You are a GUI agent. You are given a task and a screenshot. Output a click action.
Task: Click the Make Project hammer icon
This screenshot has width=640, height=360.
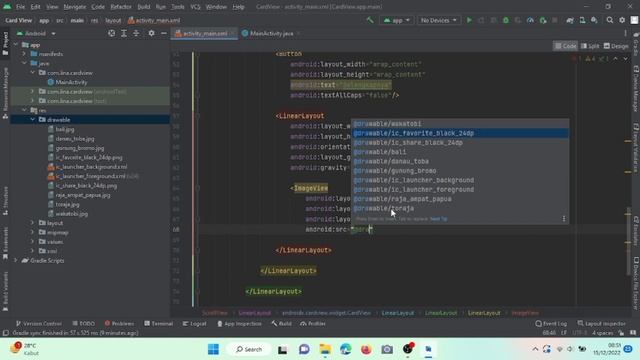(370, 20)
